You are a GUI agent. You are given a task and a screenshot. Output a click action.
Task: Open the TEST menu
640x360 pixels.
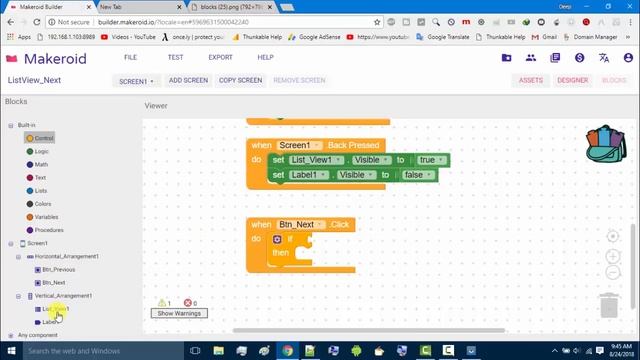(x=176, y=58)
